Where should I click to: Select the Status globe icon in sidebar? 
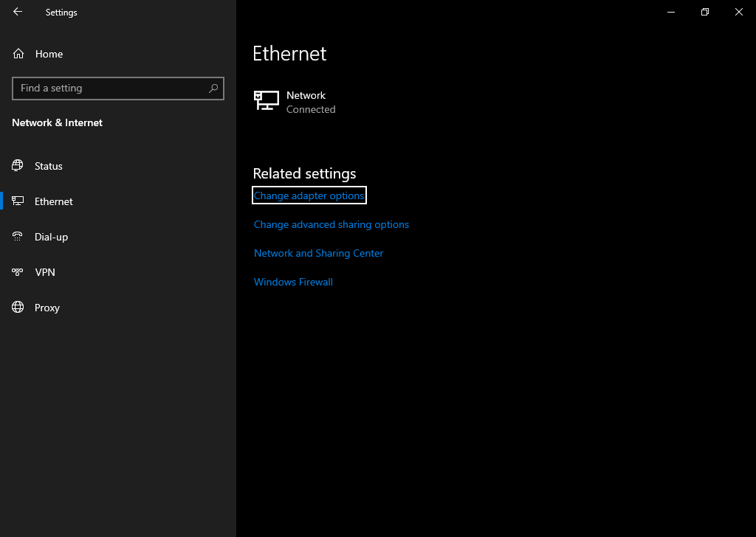[x=18, y=166]
